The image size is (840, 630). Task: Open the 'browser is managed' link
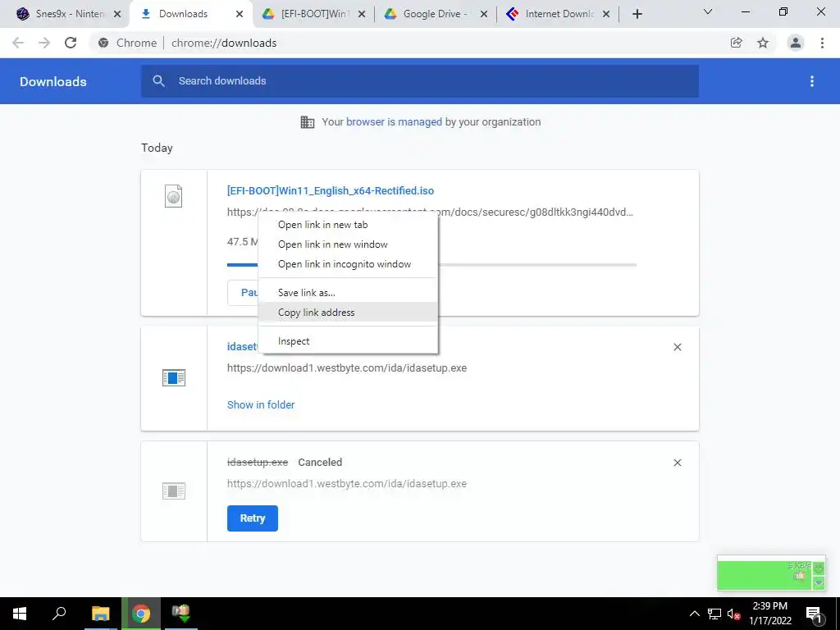(394, 121)
